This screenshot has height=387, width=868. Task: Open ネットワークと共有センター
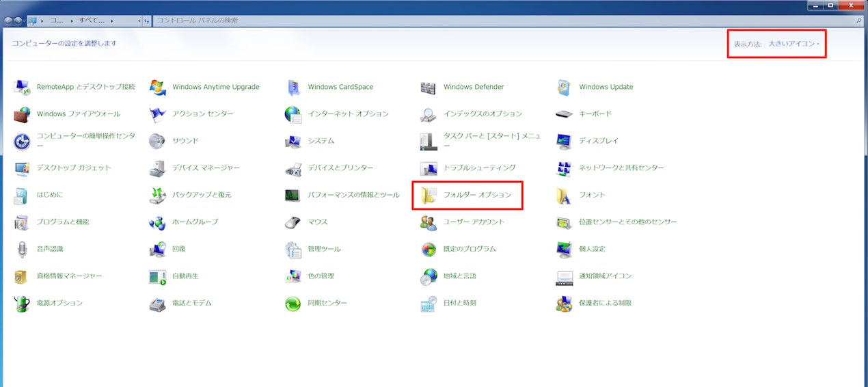[621, 168]
